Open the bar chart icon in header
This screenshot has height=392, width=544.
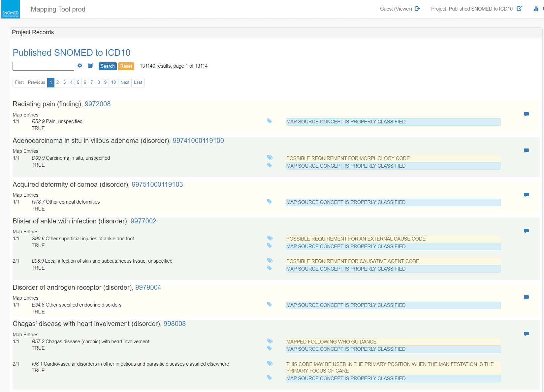[x=536, y=9]
